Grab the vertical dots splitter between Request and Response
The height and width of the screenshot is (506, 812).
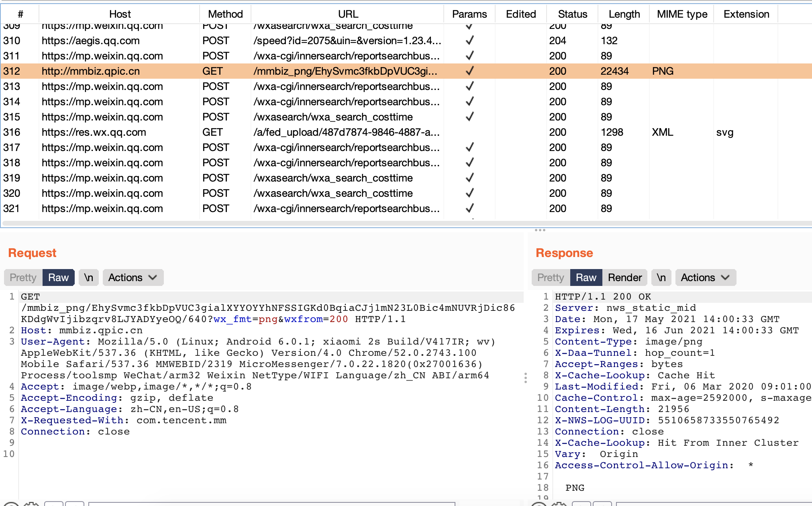(x=525, y=377)
